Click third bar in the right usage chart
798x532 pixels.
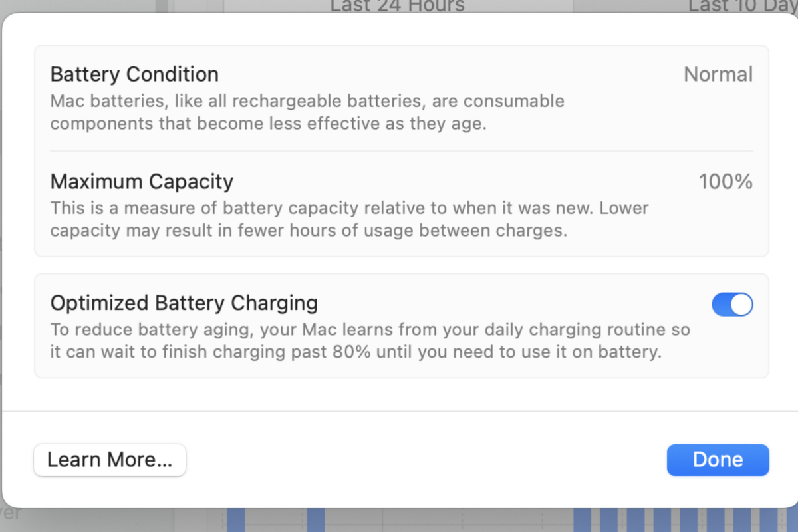click(x=635, y=520)
